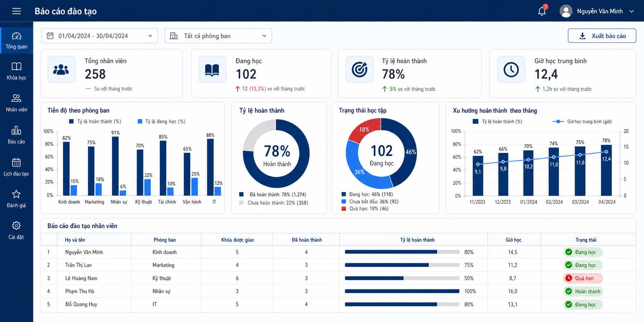This screenshot has width=644, height=322.
Task: Select employee name Trần Thị Lan
Action: [78, 265]
